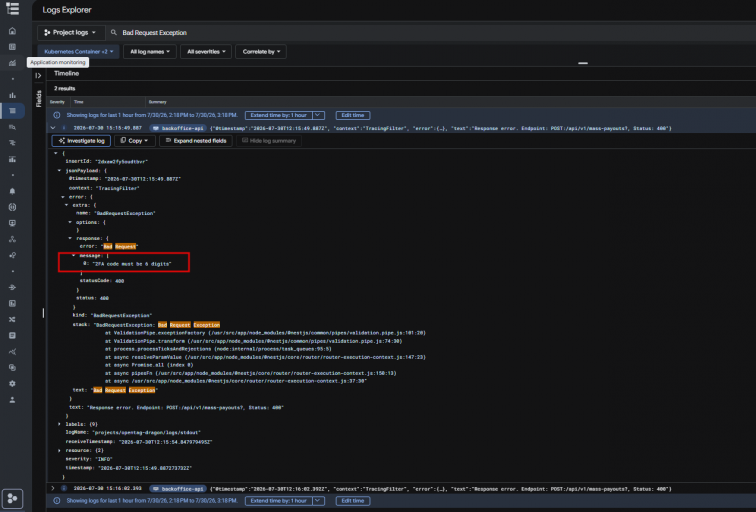
Task: Click the top Edit time button
Action: pyautogui.click(x=353, y=115)
